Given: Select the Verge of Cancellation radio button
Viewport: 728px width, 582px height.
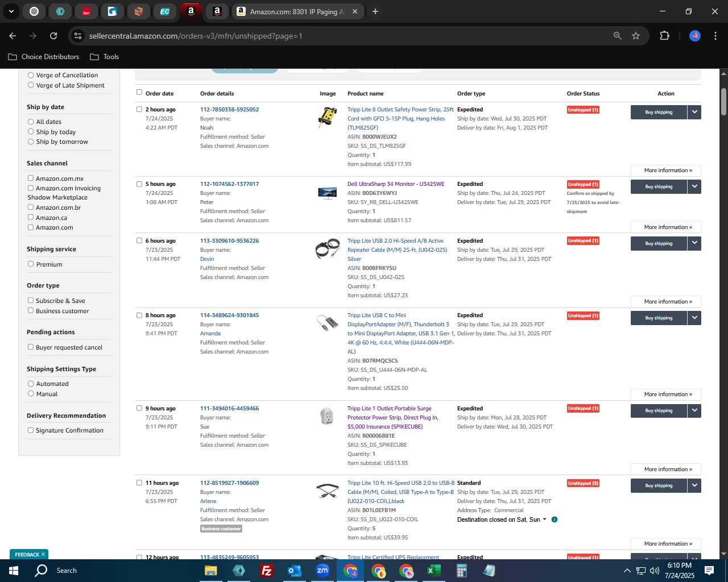Looking at the screenshot, I should [x=31, y=75].
